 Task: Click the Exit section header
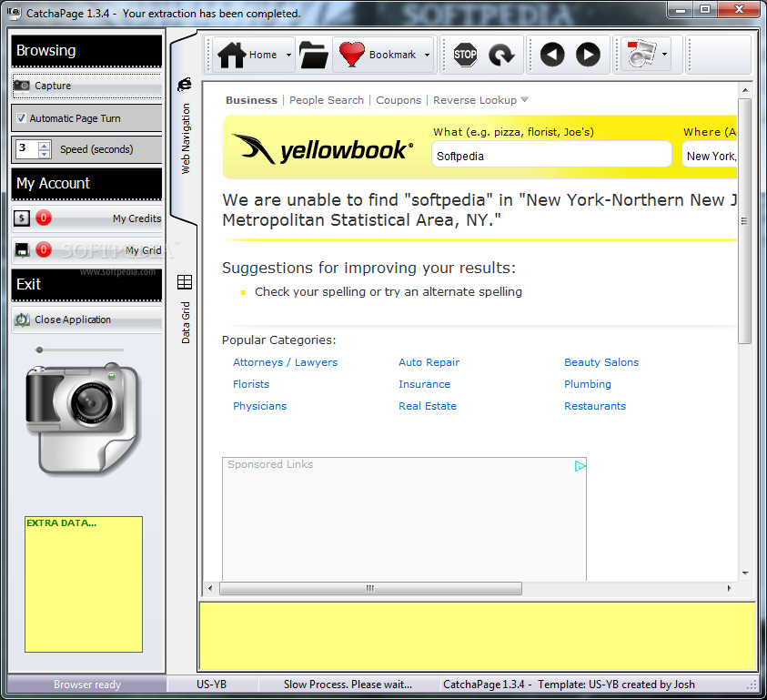[86, 284]
